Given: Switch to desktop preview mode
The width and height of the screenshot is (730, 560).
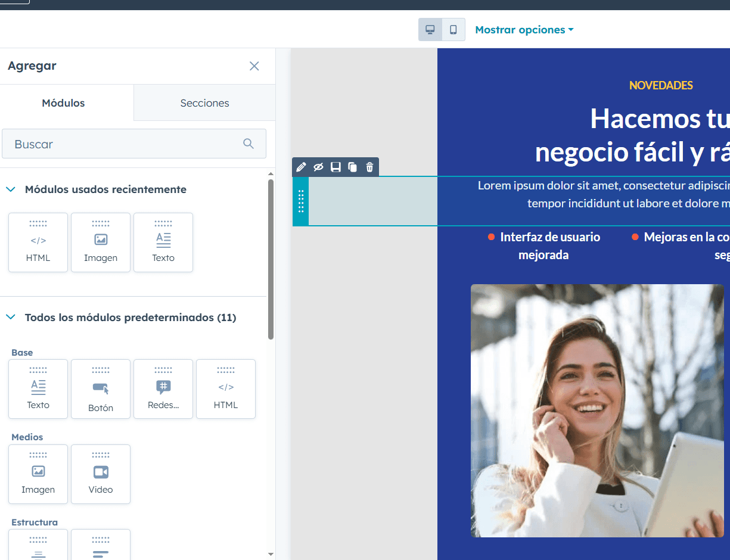Looking at the screenshot, I should (x=430, y=30).
